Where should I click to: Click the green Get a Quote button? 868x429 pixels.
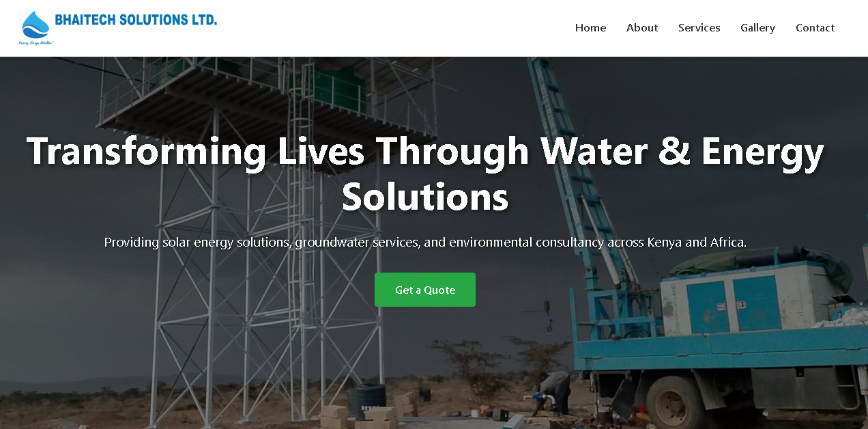425,290
